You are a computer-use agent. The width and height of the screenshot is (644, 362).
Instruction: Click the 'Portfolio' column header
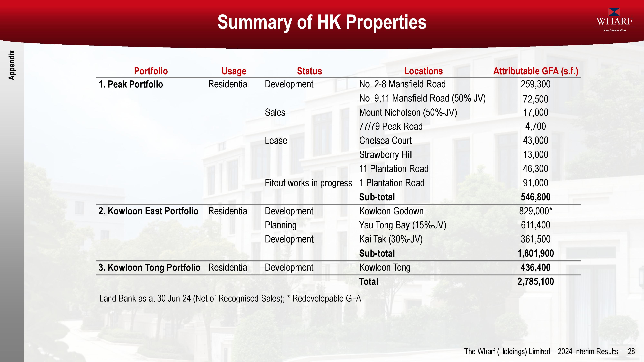click(x=151, y=71)
